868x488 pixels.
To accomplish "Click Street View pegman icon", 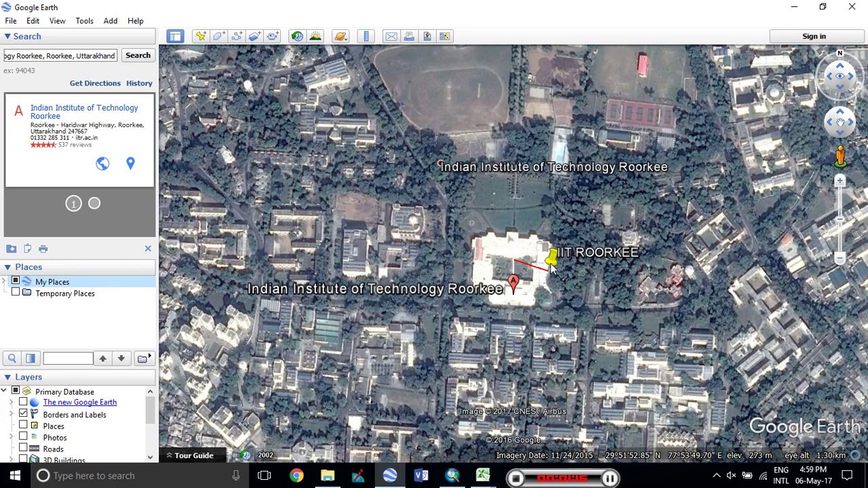I will 840,156.
